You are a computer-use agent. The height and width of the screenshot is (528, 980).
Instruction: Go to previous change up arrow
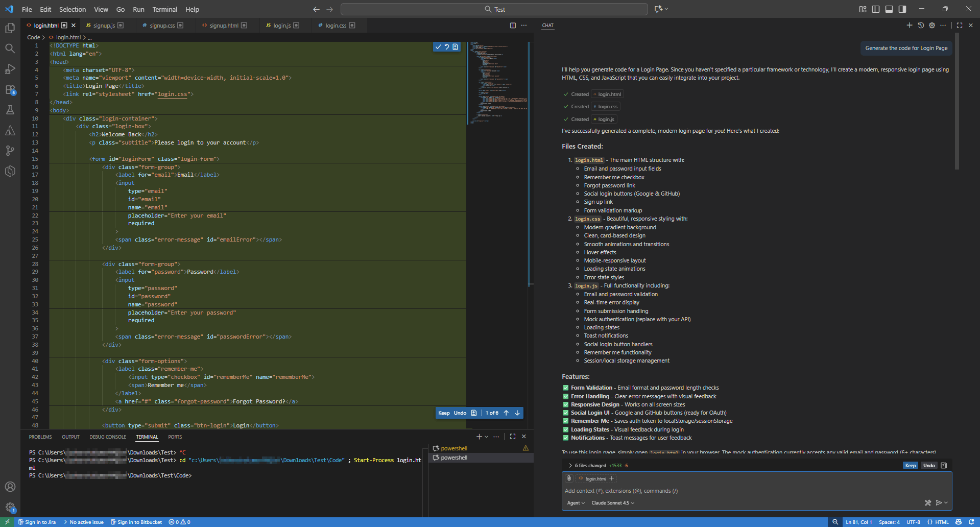pyautogui.click(x=506, y=413)
